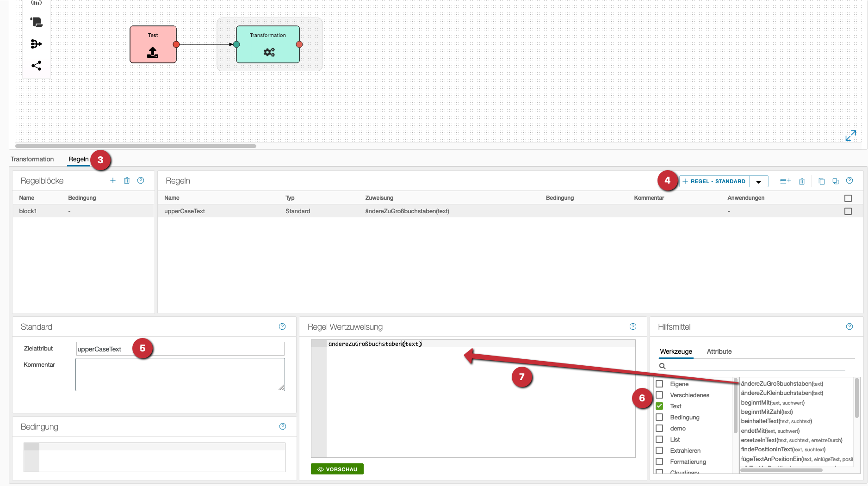Click into the Zielattribut input field

tap(180, 349)
